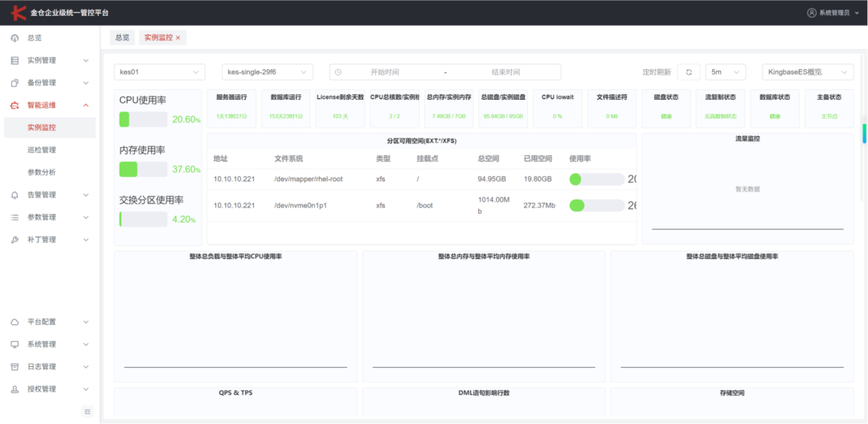
Task: Open the kes-single-29f6 instance dropdown
Action: tap(268, 72)
